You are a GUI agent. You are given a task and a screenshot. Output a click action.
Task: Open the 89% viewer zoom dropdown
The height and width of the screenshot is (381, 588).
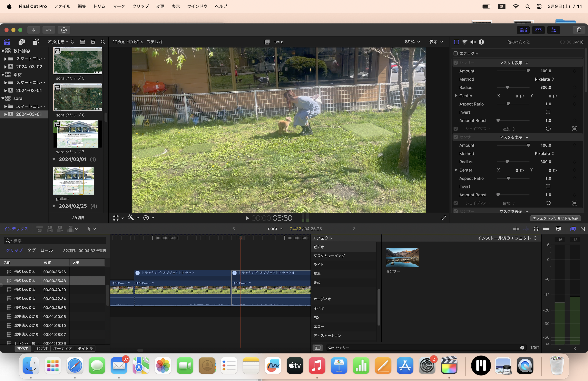tap(412, 42)
